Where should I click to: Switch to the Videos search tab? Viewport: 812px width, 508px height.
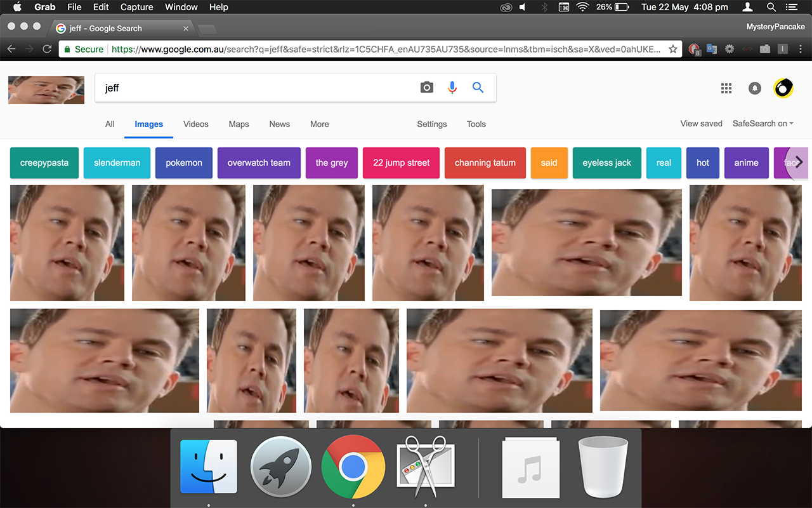tap(195, 124)
